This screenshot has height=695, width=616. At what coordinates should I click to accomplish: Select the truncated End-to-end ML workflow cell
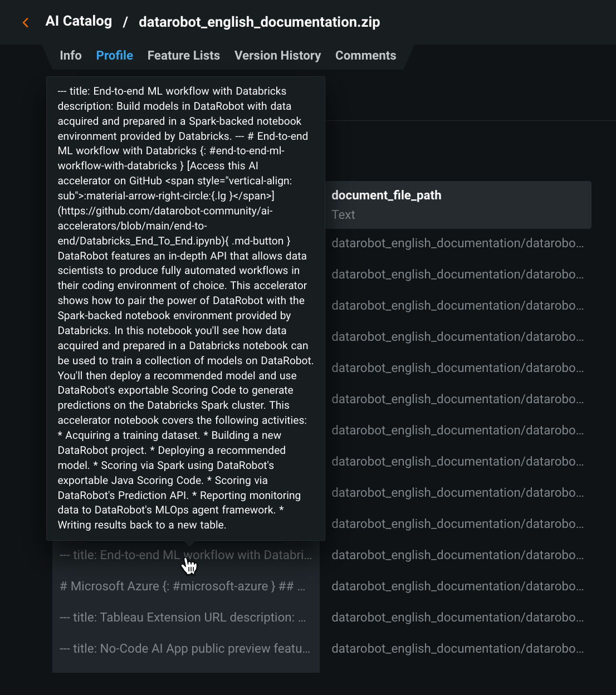[185, 555]
